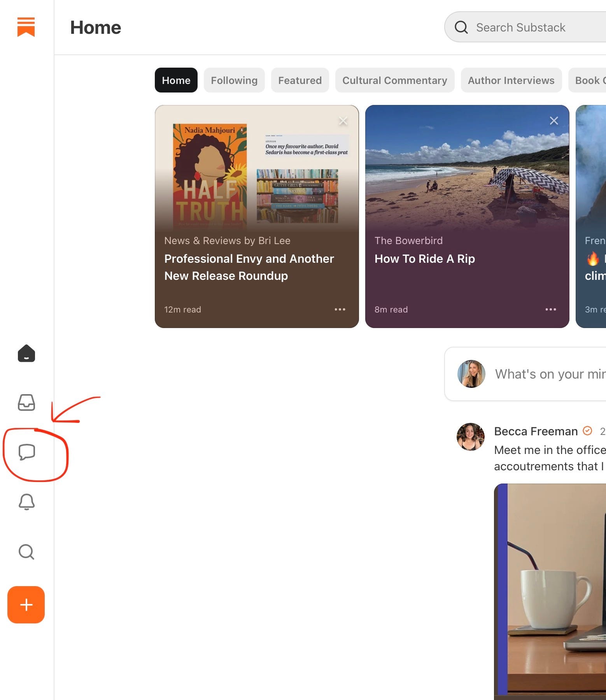Dismiss the Professional Envy card
Image resolution: width=606 pixels, height=700 pixels.
click(343, 121)
